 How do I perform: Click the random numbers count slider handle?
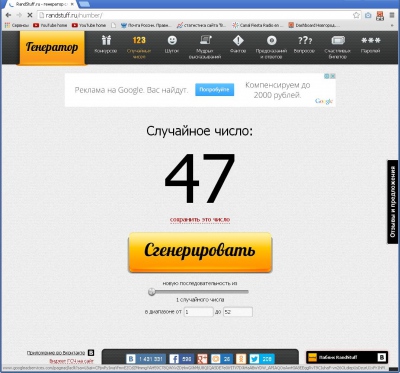pos(152,292)
